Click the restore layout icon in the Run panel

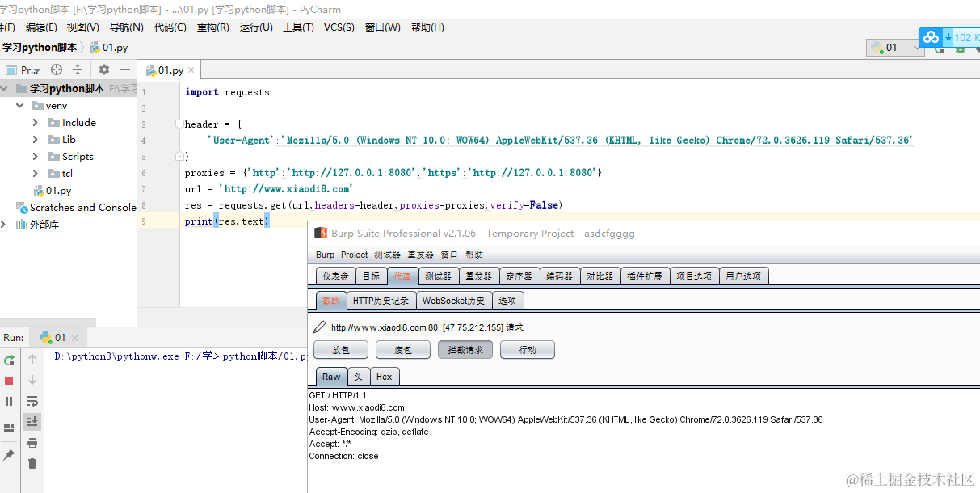coord(10,428)
